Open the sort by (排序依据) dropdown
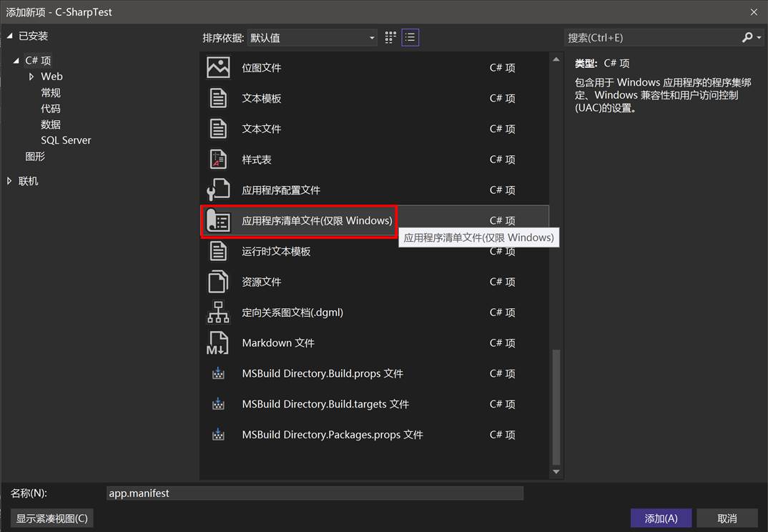Image resolution: width=768 pixels, height=532 pixels. [312, 38]
